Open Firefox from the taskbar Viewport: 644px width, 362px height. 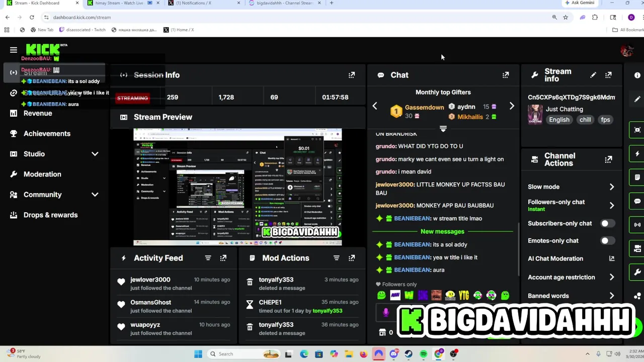(363, 354)
